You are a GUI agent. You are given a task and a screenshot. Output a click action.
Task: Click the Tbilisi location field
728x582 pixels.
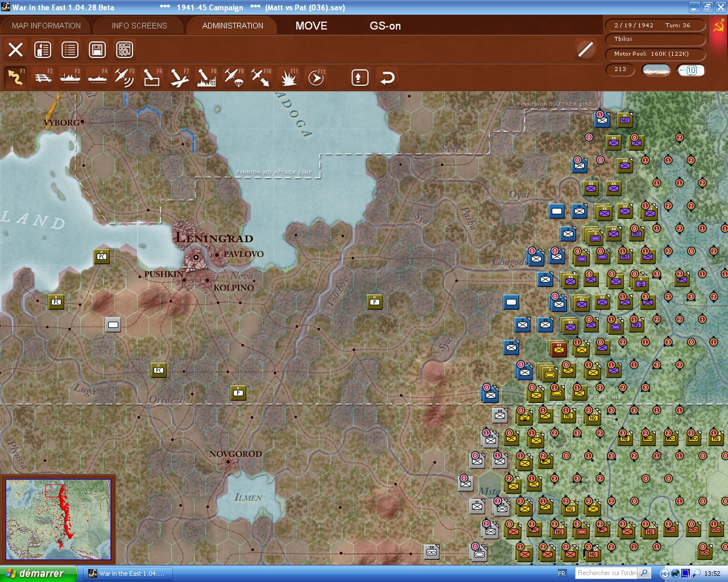[656, 39]
